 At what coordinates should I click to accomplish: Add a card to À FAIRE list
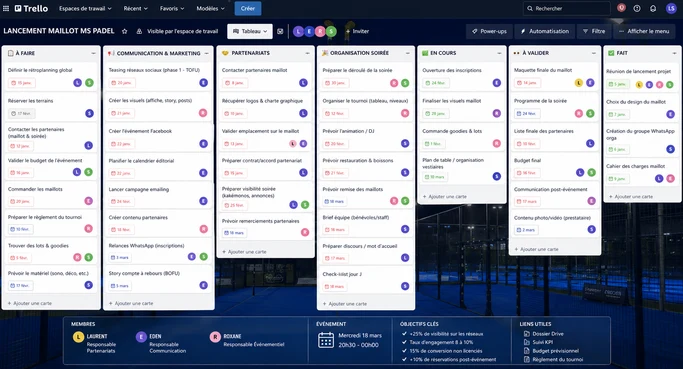click(x=30, y=303)
